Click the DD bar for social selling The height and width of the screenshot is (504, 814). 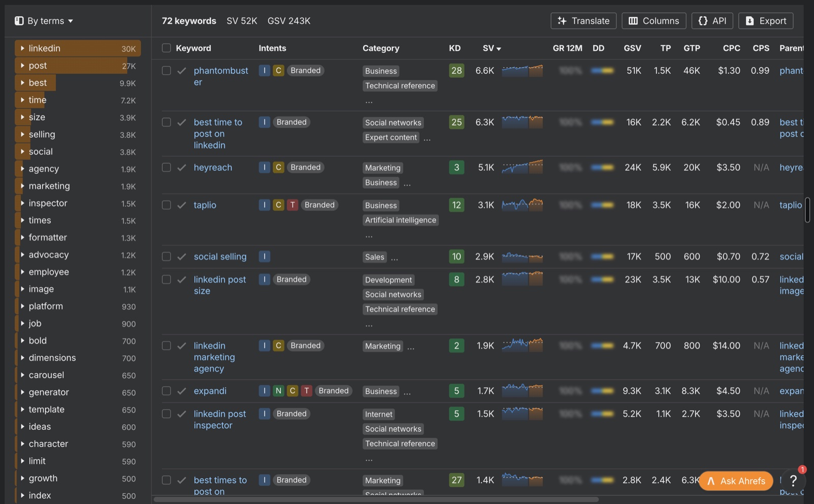click(602, 257)
